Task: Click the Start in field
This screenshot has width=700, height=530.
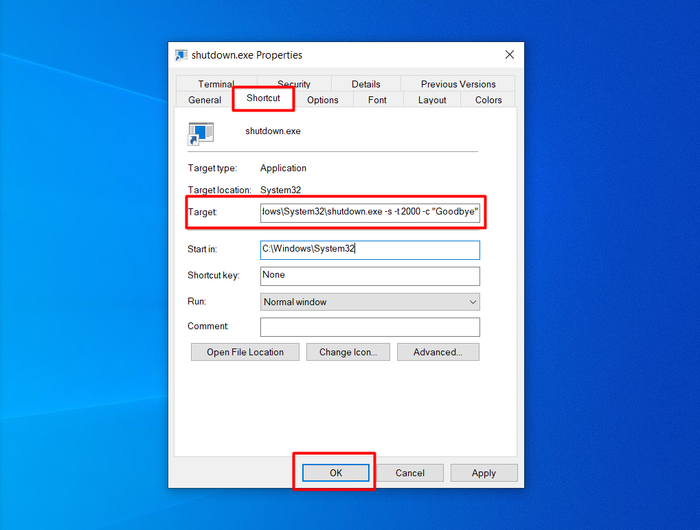Action: pyautogui.click(x=370, y=250)
